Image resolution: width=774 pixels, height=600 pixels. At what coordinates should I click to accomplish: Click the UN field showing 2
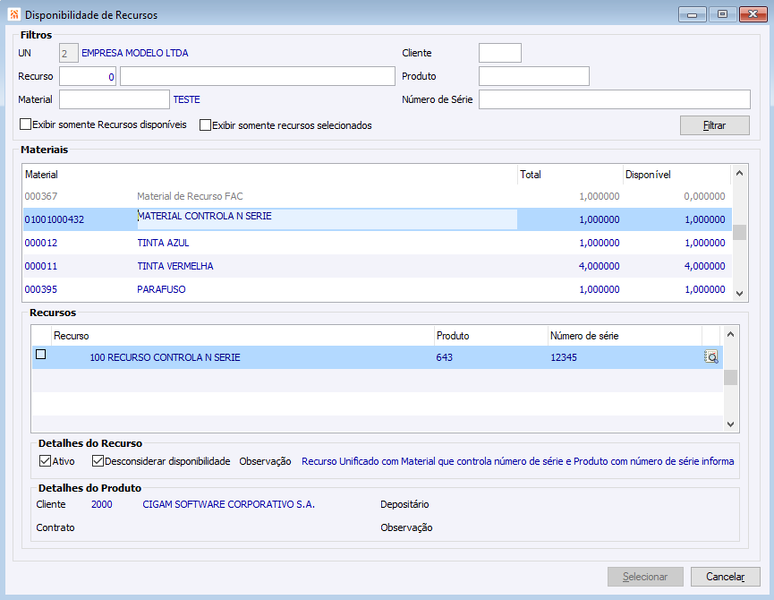click(x=69, y=53)
